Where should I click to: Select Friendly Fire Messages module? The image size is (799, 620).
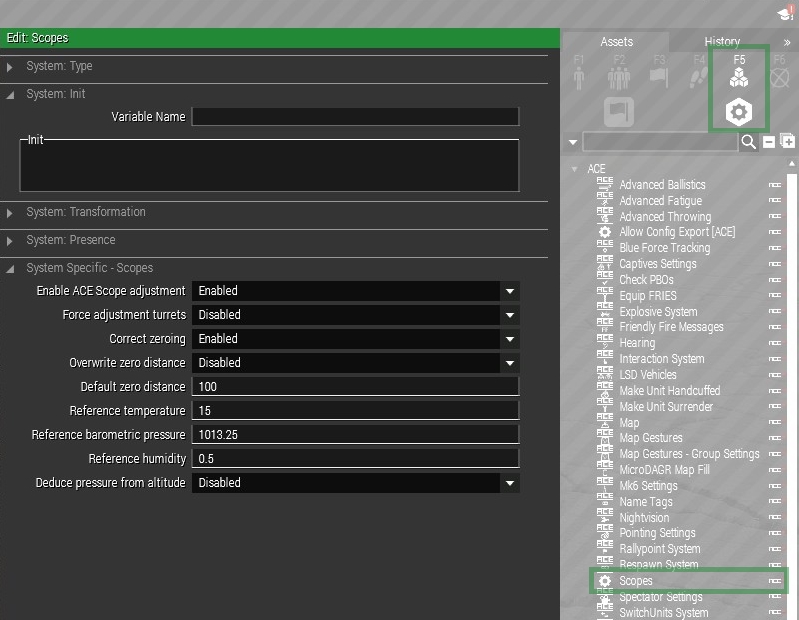coord(671,327)
